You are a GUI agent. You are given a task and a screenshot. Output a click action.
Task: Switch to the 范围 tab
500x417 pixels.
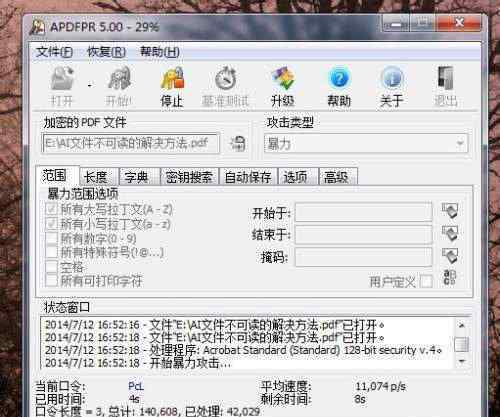tap(57, 176)
